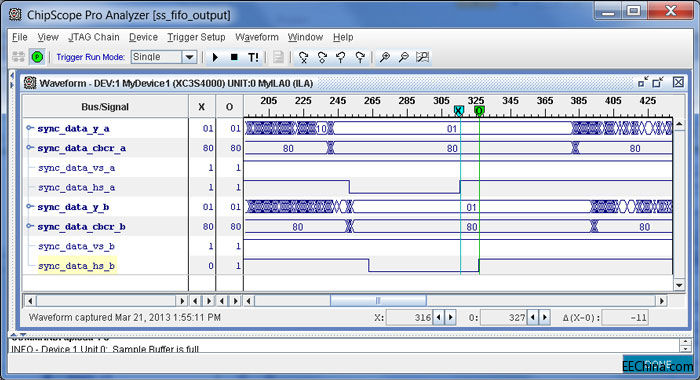700x380 pixels.
Task: Open the Trigger Setup menu
Action: pyautogui.click(x=196, y=37)
